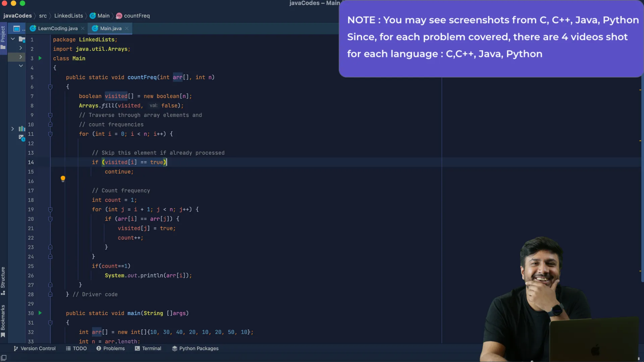Click LinkedLists in the breadcrumb

68,16
